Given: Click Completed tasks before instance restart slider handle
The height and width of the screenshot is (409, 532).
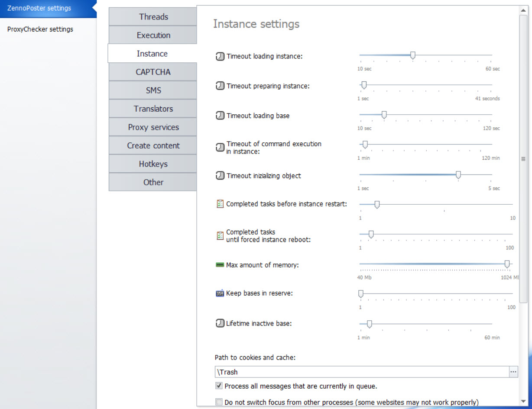Looking at the screenshot, I should [377, 204].
